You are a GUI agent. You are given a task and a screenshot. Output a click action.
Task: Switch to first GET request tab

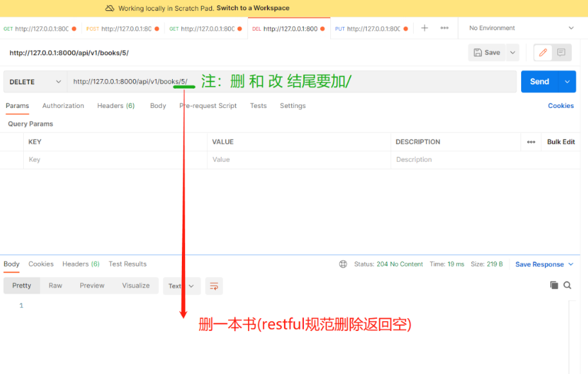click(40, 29)
